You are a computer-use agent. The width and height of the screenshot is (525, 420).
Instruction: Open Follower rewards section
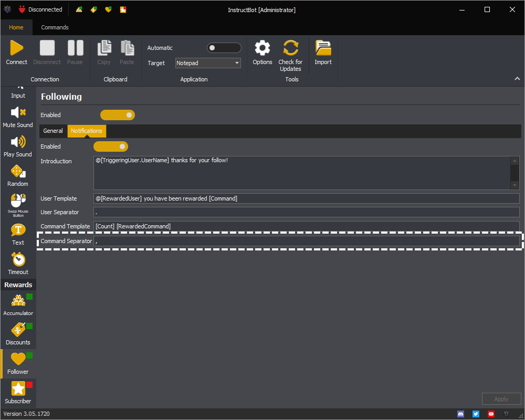pos(18,364)
